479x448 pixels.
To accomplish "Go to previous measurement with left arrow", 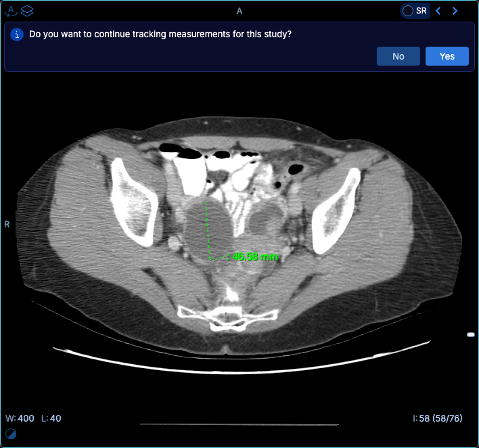I will (438, 11).
